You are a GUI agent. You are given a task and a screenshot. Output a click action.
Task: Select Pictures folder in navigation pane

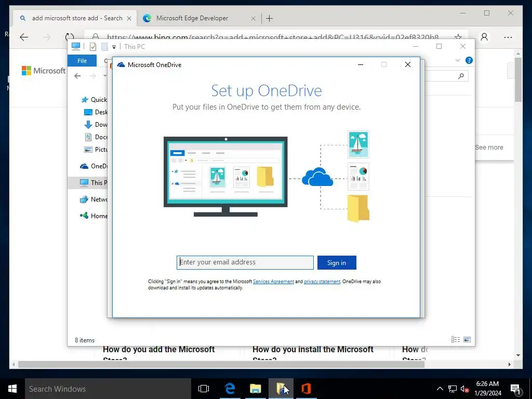pyautogui.click(x=96, y=149)
